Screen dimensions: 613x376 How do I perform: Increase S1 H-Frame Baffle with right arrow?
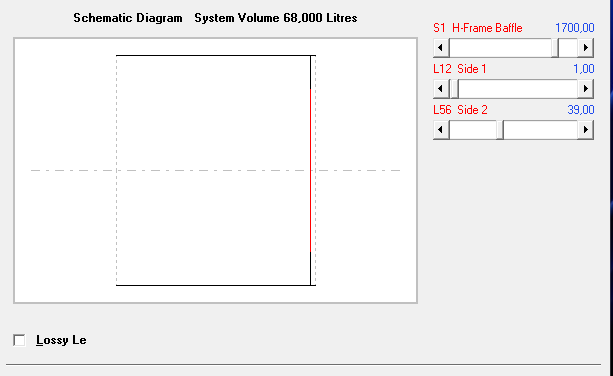[585, 48]
